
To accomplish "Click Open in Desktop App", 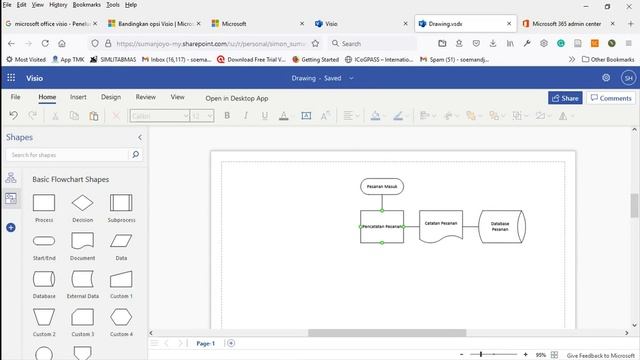I will click(237, 98).
